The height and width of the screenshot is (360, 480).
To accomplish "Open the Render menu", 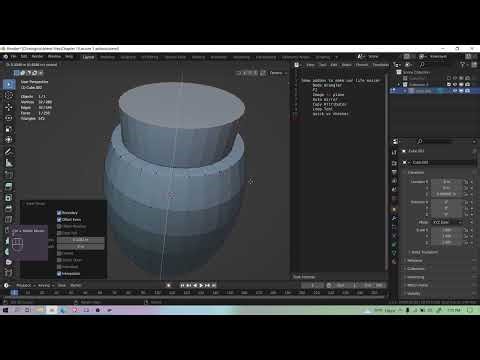I will 37,57.
